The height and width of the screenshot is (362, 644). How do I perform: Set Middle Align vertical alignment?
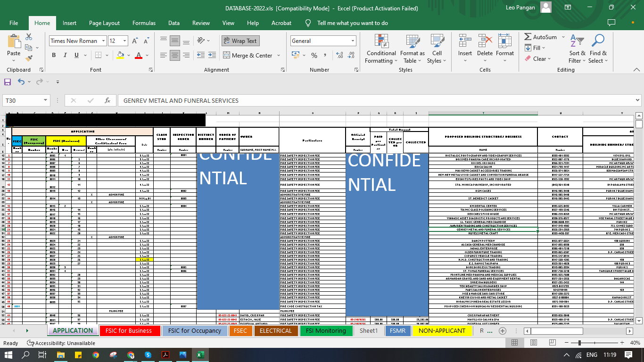tap(175, 41)
